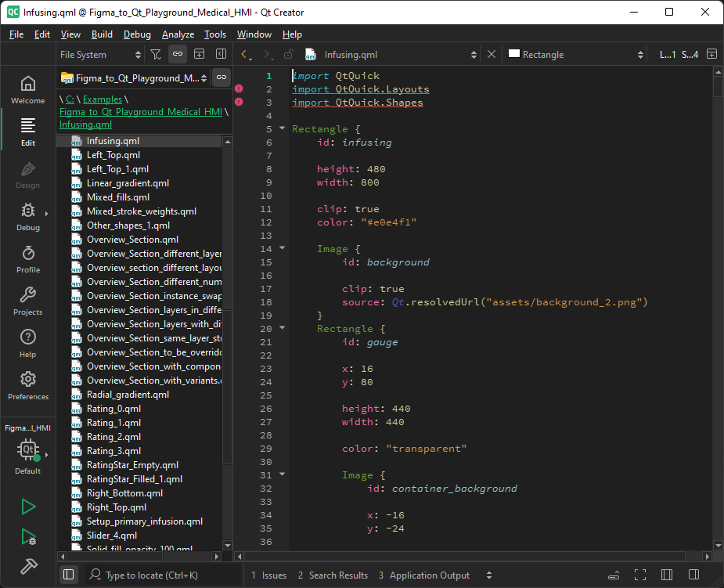Image resolution: width=724 pixels, height=588 pixels.
Task: Toggle left sidebar from bottom-right icons
Action: coord(667,575)
